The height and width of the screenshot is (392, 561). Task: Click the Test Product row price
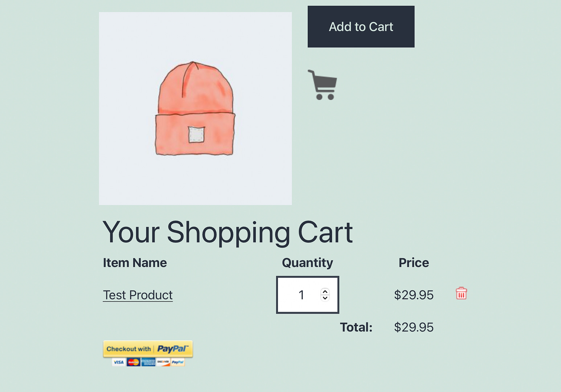point(414,295)
